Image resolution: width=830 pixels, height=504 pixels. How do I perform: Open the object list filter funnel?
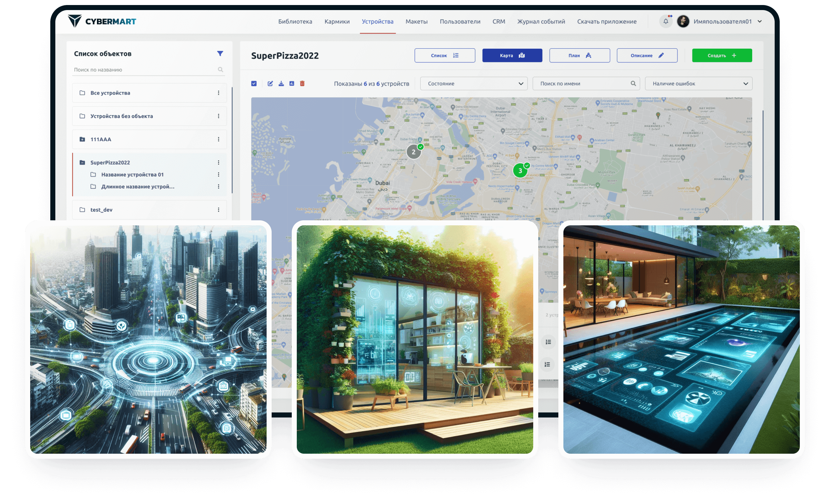point(220,54)
